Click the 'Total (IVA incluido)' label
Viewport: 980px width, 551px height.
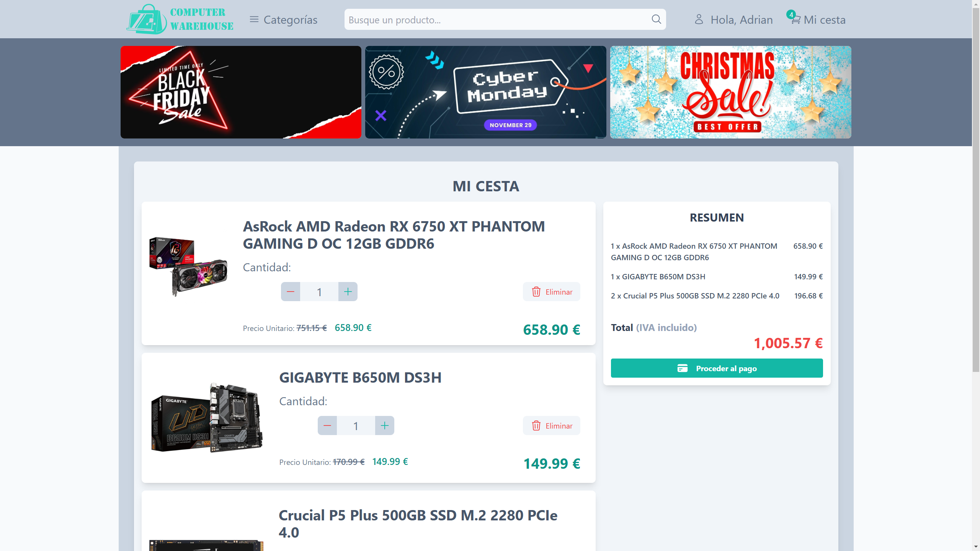[654, 328]
